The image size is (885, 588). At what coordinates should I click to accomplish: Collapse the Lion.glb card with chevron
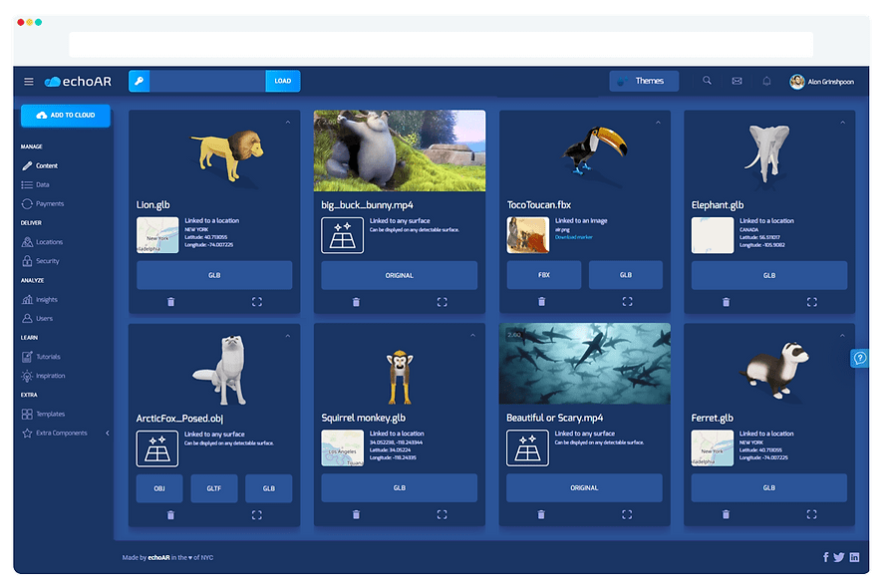point(287,123)
